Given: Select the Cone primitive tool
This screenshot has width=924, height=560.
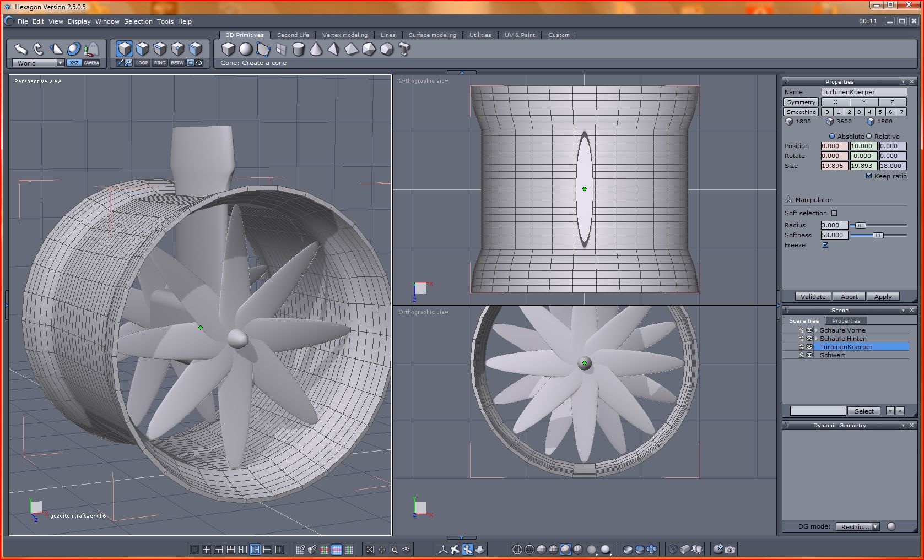Looking at the screenshot, I should click(316, 50).
